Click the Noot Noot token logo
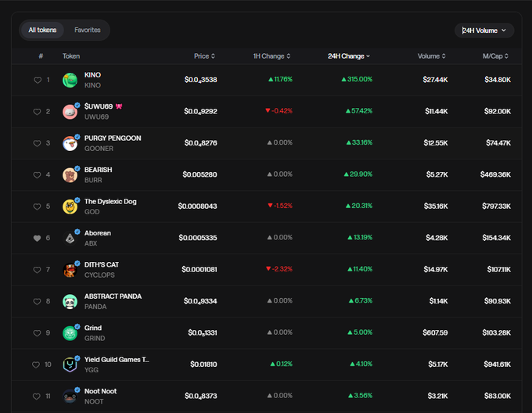The width and height of the screenshot is (532, 413). click(x=70, y=397)
